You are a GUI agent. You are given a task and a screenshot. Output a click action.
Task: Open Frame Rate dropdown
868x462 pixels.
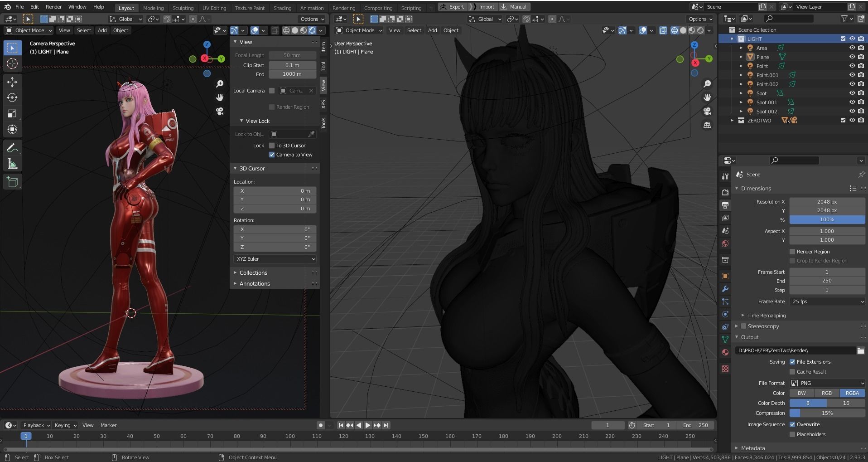point(827,302)
